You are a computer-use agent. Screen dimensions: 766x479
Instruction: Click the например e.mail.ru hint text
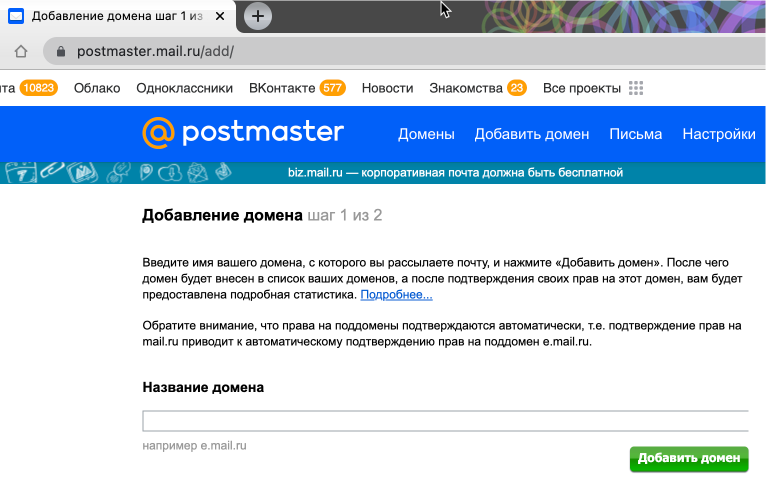[194, 445]
